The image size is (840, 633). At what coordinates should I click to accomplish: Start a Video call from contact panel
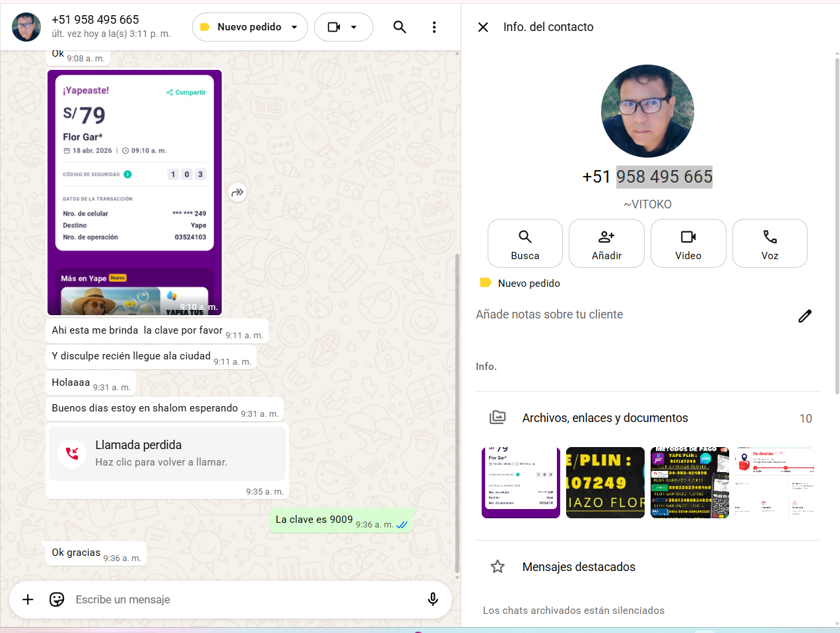point(688,243)
